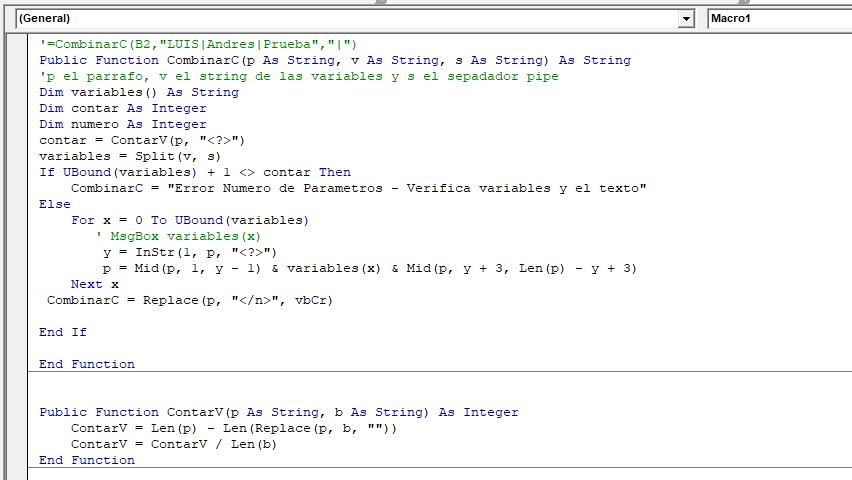
Task: Open the Macro1 procedure combo box
Action: point(778,19)
